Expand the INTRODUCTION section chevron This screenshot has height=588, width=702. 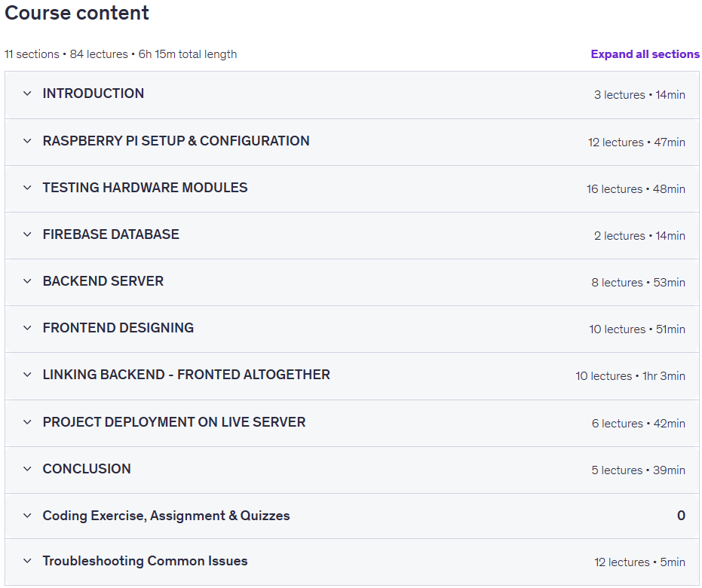click(x=27, y=93)
